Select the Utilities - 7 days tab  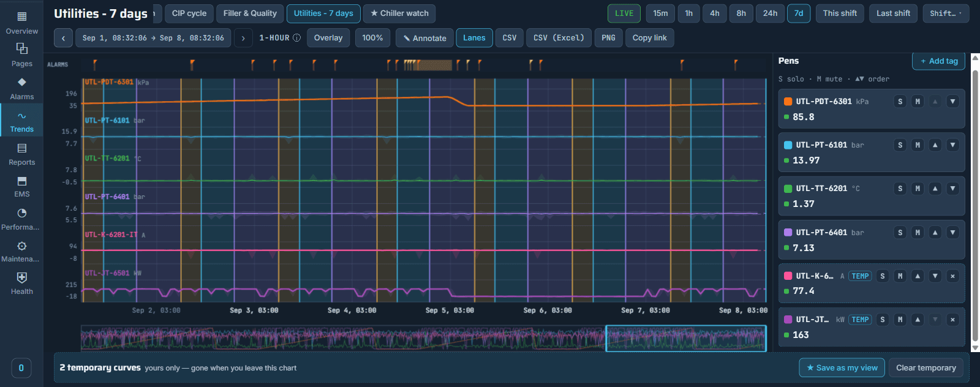tap(323, 13)
